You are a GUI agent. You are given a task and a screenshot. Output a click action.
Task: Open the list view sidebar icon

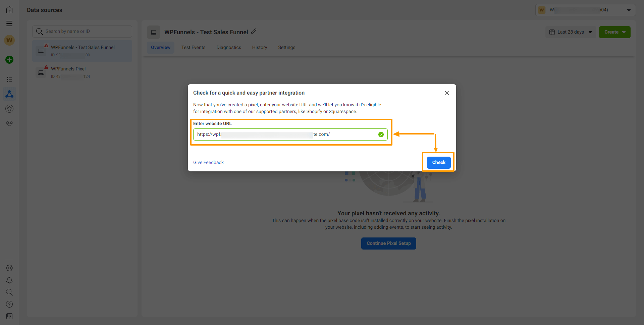coord(9,79)
